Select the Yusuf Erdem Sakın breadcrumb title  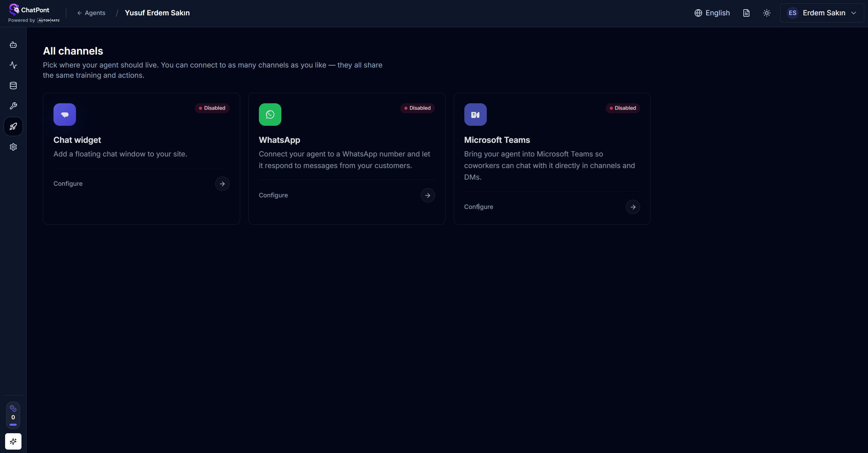coord(157,13)
